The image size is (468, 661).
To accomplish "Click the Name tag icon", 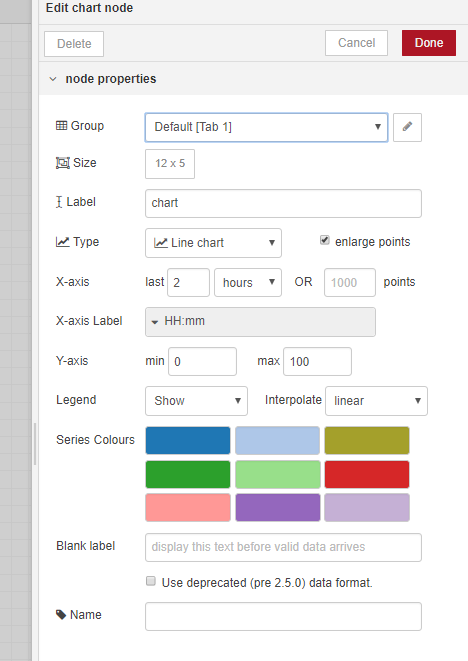I will (61, 615).
